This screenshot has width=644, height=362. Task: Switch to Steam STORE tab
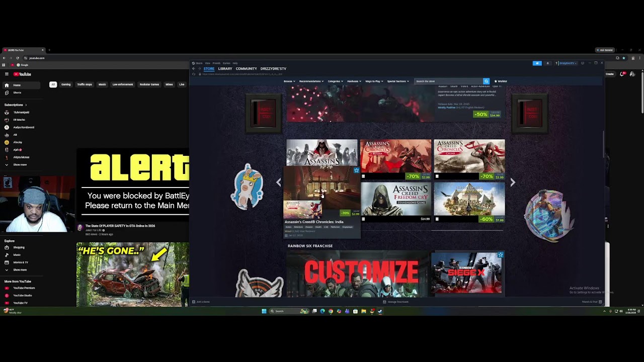pyautogui.click(x=209, y=69)
